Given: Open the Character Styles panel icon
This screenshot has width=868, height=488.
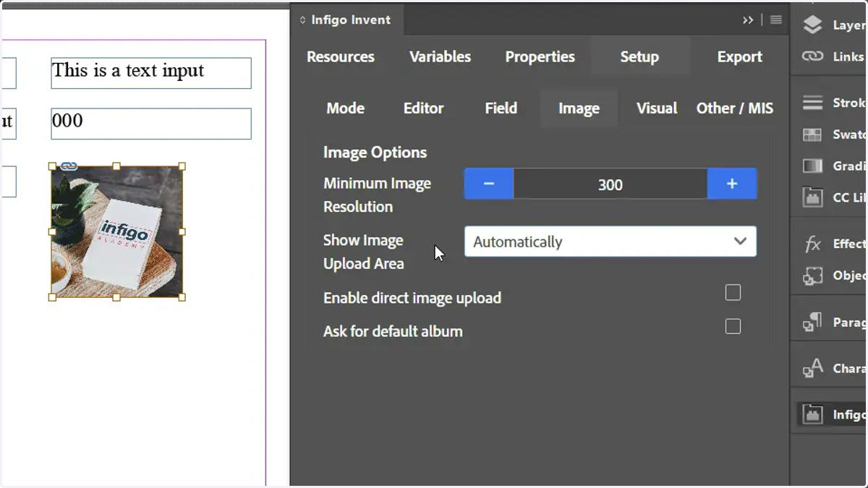Looking at the screenshot, I should point(813,368).
